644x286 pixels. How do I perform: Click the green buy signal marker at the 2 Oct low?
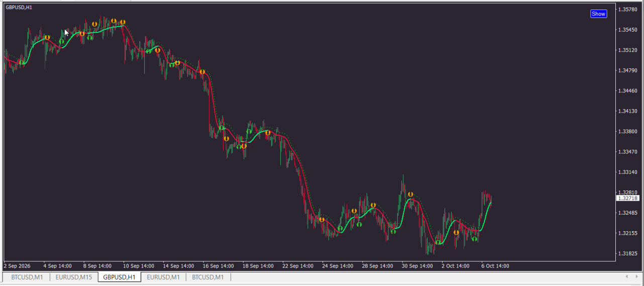(x=438, y=242)
